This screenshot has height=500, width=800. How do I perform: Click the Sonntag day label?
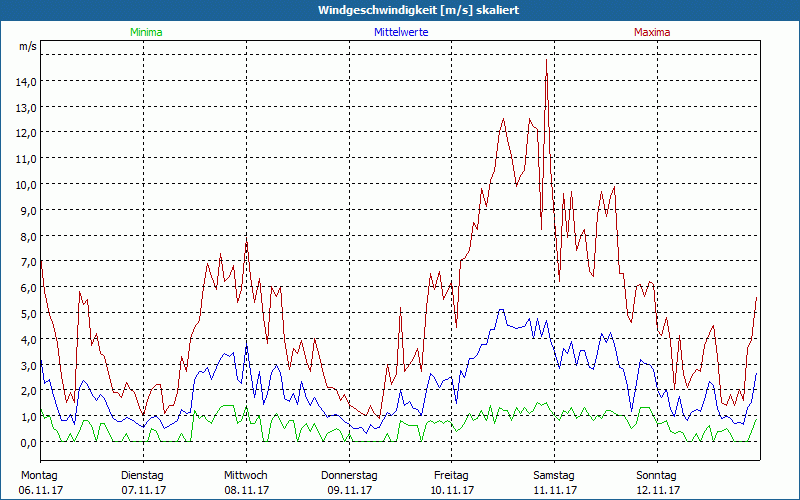pos(656,476)
